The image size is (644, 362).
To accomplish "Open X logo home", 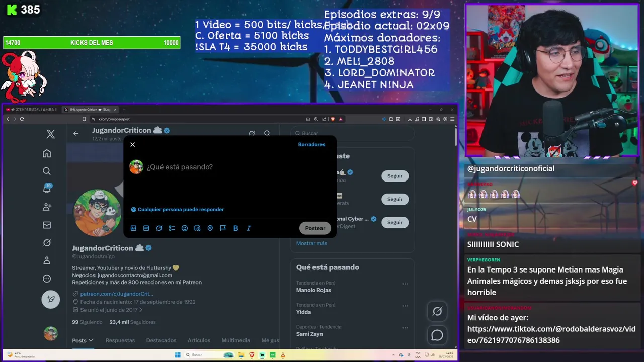I will coord(51,134).
